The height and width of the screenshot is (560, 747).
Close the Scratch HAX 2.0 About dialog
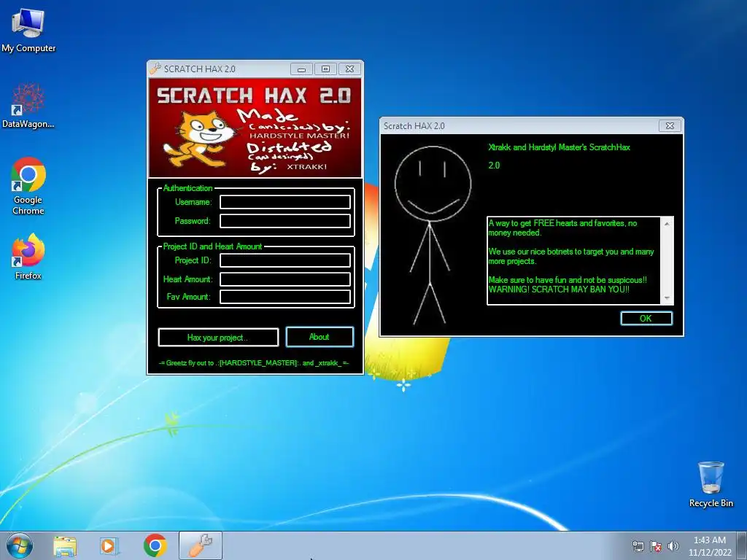click(x=670, y=125)
